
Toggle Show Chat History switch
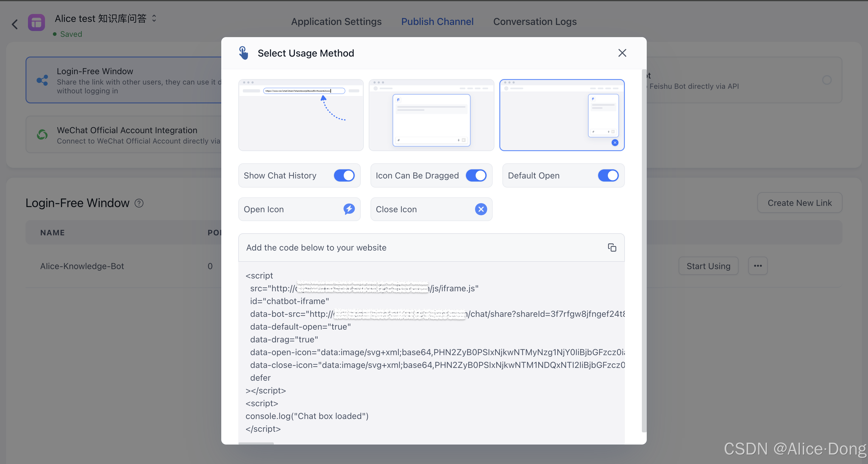(344, 175)
